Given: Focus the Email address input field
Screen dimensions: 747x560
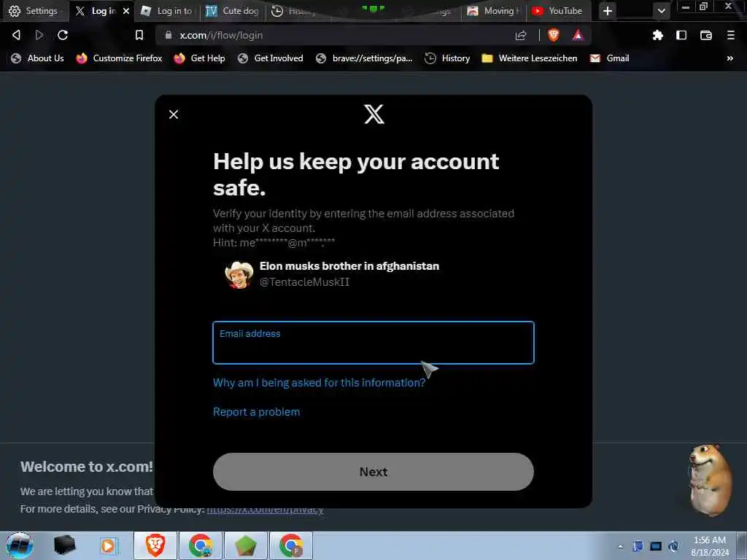Looking at the screenshot, I should (x=373, y=343).
